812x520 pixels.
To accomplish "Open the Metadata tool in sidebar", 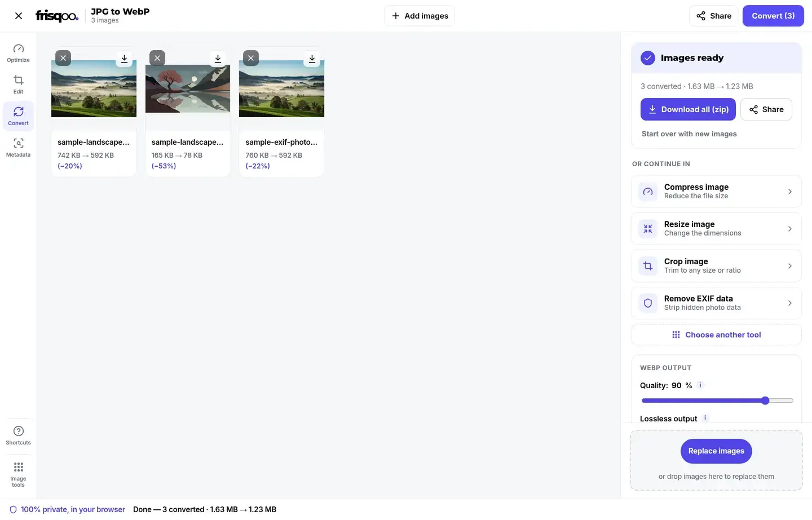I will pos(18,148).
